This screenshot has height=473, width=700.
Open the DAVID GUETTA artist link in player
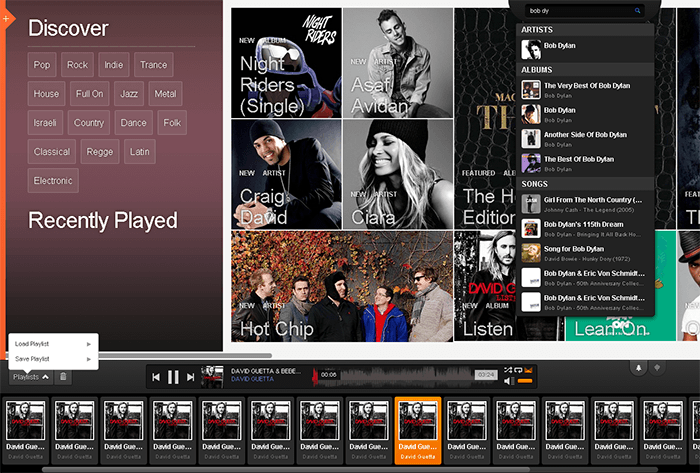252,379
